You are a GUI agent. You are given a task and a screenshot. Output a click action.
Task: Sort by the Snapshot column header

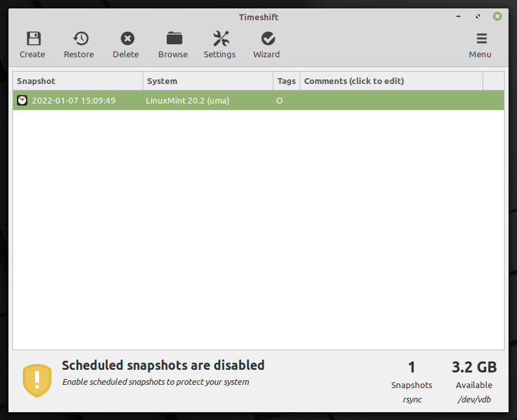pos(78,81)
